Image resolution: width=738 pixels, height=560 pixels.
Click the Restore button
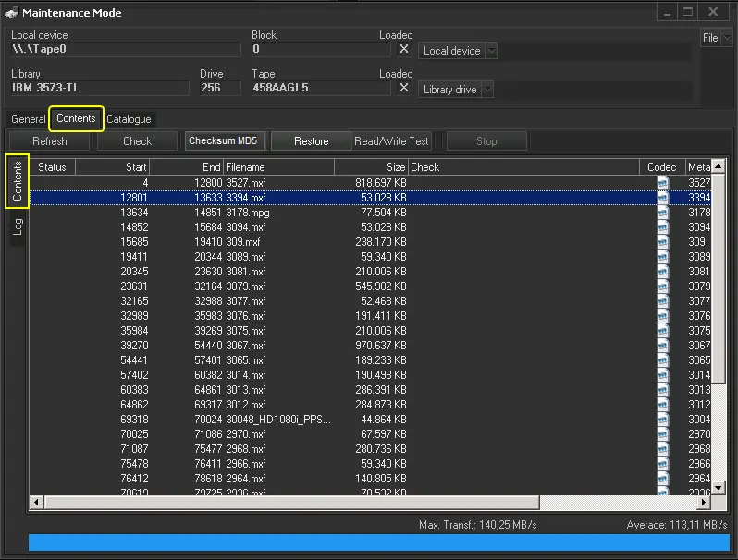coord(311,141)
